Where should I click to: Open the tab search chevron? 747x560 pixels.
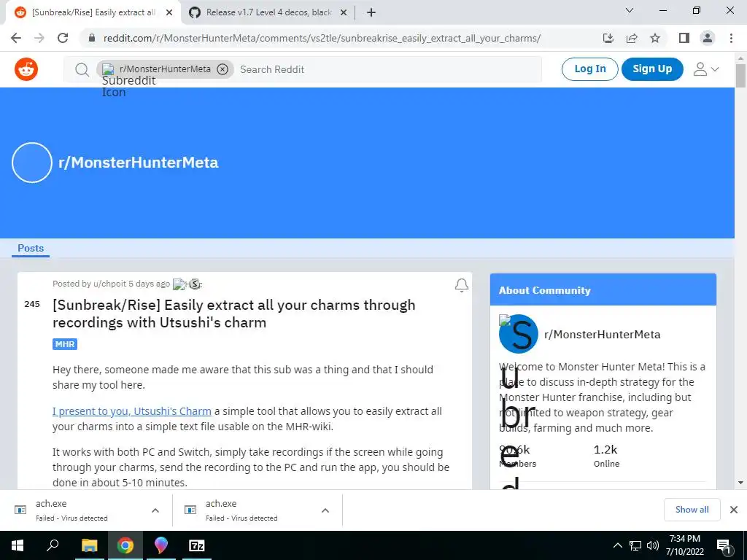coord(630,10)
